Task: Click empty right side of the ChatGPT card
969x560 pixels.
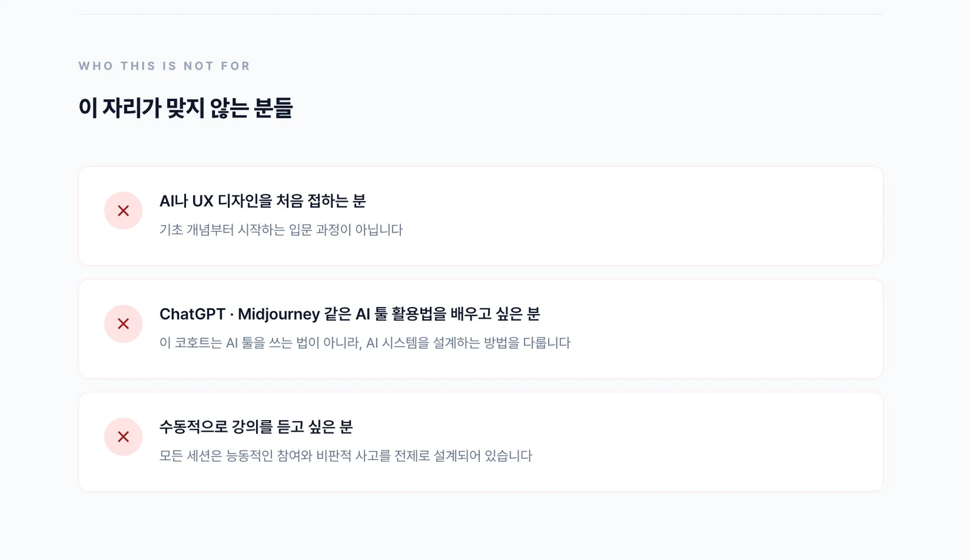Action: [x=727, y=329]
